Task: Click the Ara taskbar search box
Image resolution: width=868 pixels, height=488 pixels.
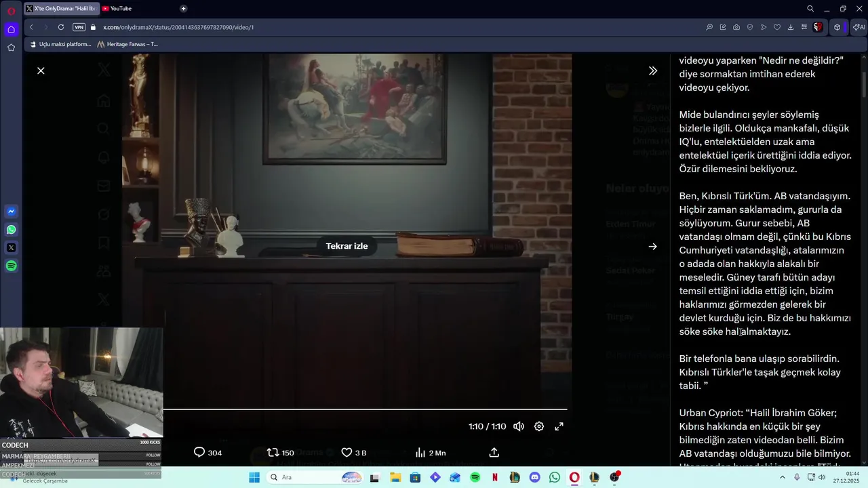Action: point(315,477)
